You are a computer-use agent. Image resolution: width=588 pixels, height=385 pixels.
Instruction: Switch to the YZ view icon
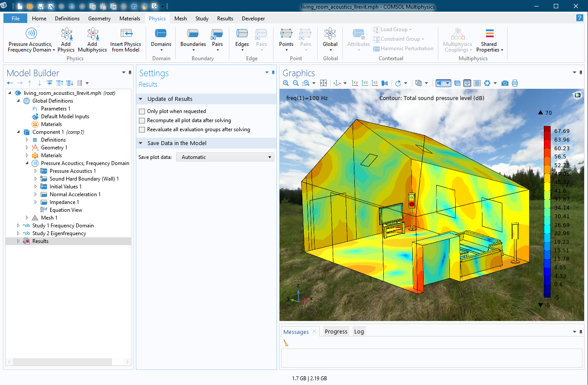coord(365,83)
